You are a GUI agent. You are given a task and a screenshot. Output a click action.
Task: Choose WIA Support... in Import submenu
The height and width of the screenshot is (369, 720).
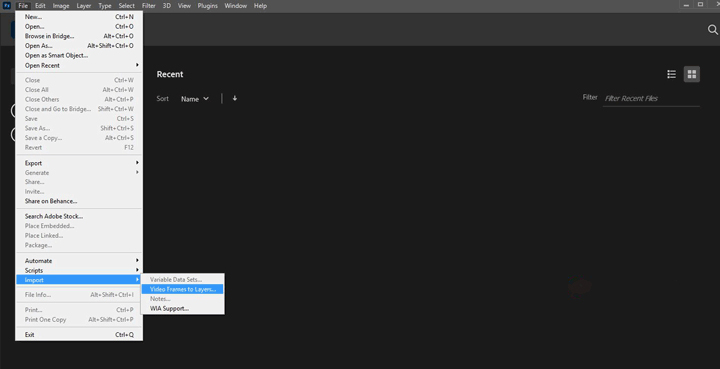[x=182, y=308]
